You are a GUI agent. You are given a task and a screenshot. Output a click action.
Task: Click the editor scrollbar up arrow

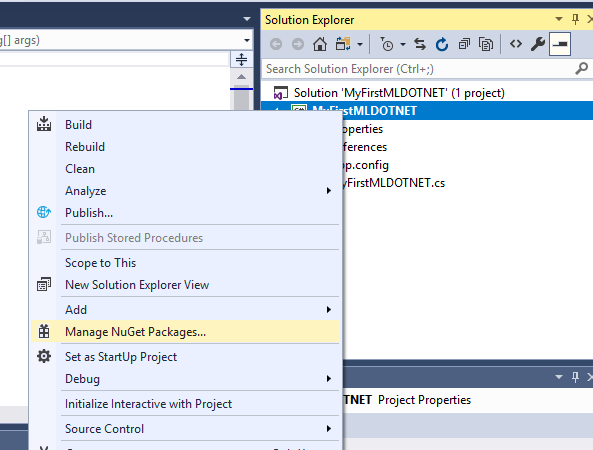pyautogui.click(x=241, y=77)
